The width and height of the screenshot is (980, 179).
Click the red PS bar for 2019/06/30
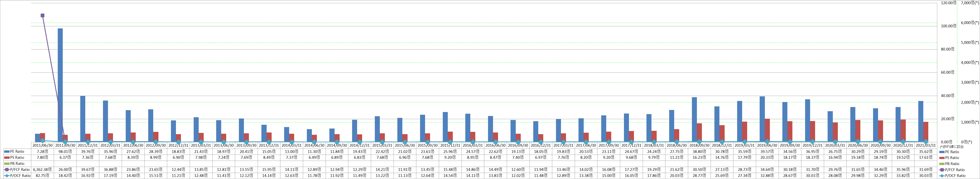point(767,130)
